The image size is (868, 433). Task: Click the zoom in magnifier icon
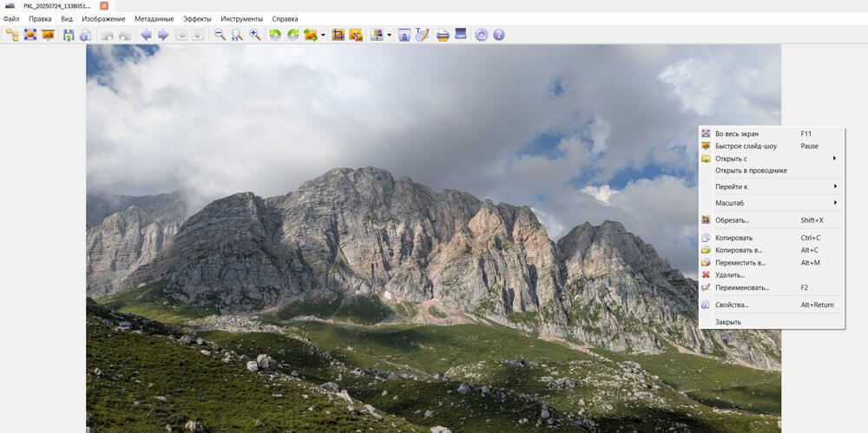tap(255, 35)
